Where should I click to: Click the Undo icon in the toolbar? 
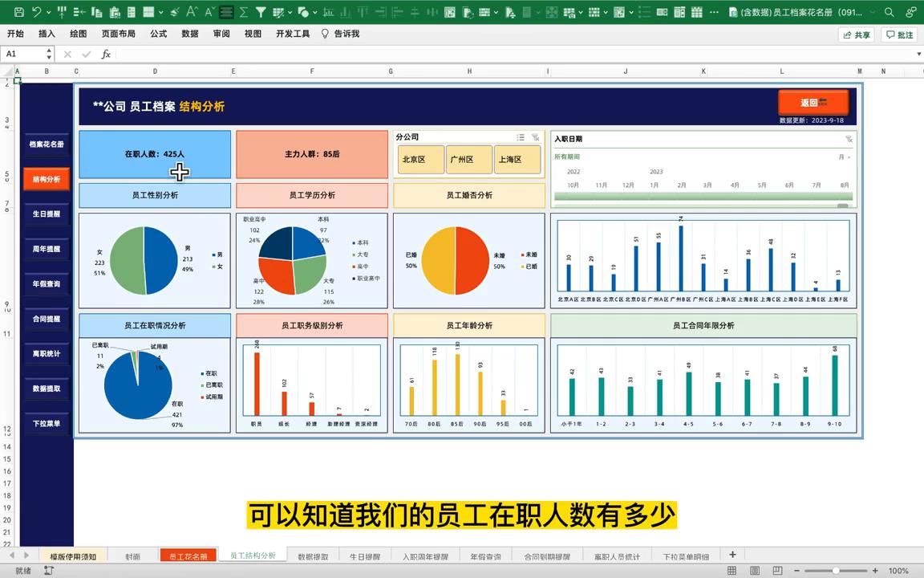(37, 11)
